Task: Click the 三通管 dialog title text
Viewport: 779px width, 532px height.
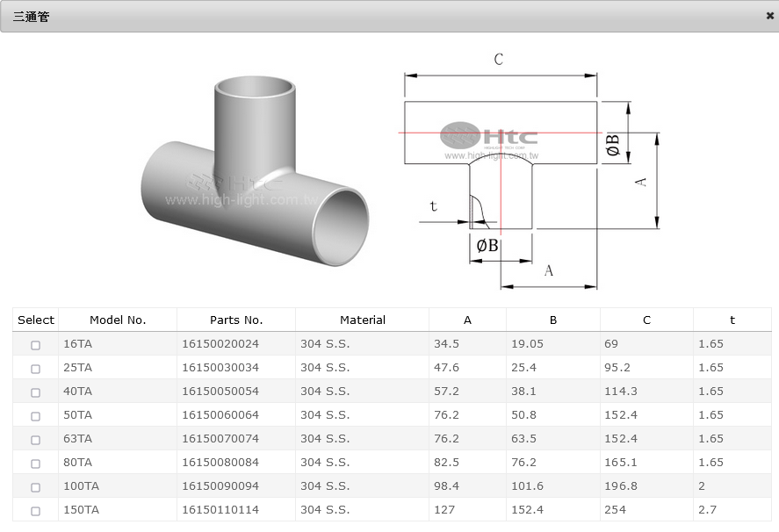Action: point(31,17)
